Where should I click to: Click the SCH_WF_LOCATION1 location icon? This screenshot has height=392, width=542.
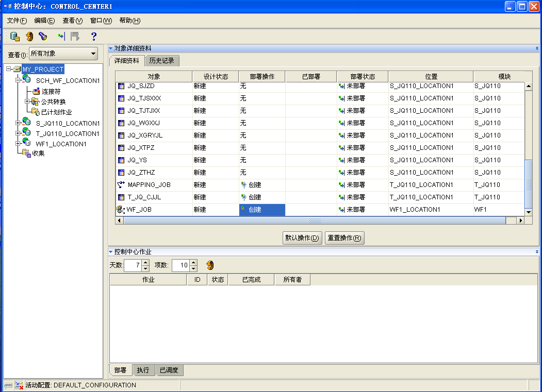pyautogui.click(x=27, y=79)
